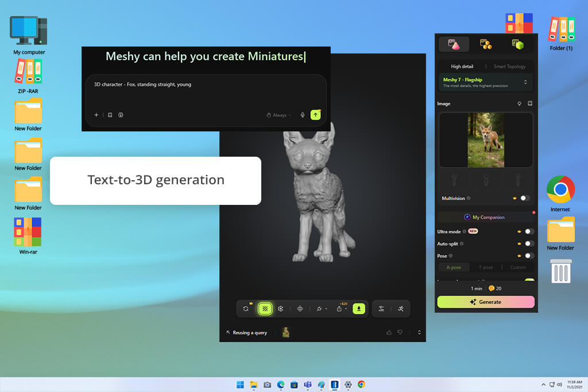Click the 20 credits coin indicator
This screenshot has width=588, height=392.
click(495, 288)
